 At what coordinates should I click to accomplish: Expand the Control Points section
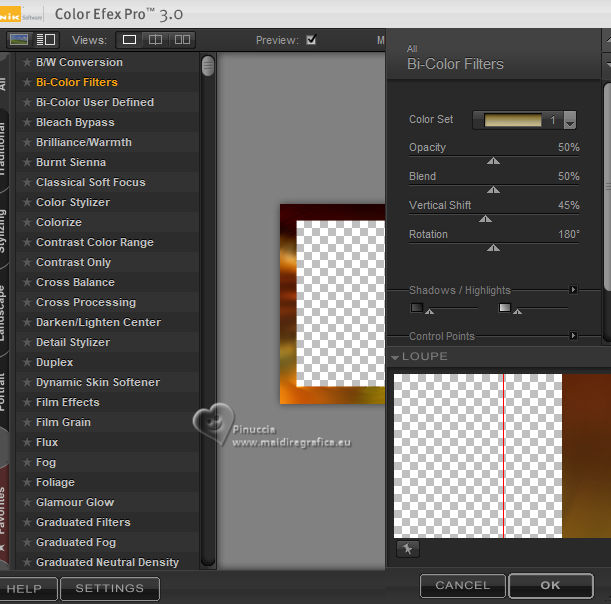[x=573, y=336]
